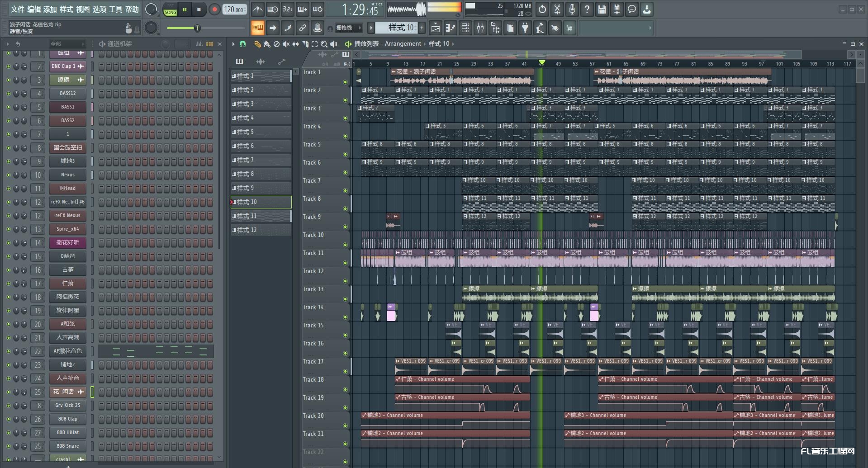Expand the Arrangement breadcrumb arrow
Image resolution: width=868 pixels, height=468 pixels.
(x=425, y=44)
